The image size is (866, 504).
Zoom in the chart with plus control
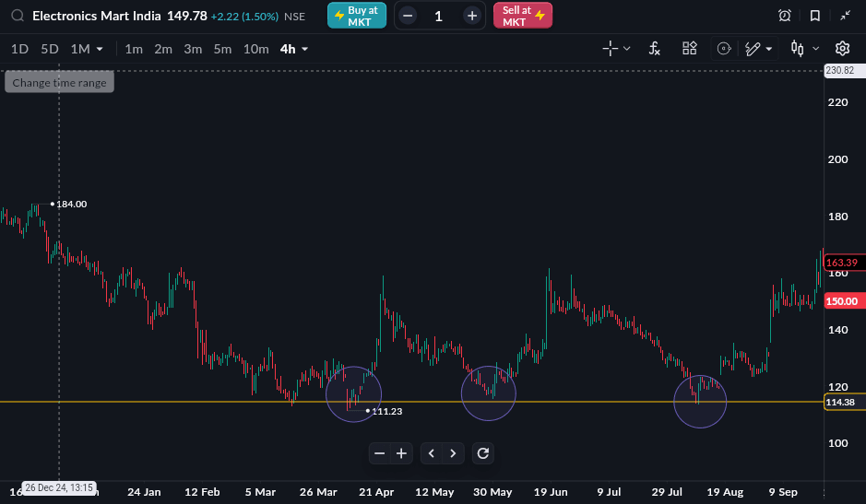401,453
